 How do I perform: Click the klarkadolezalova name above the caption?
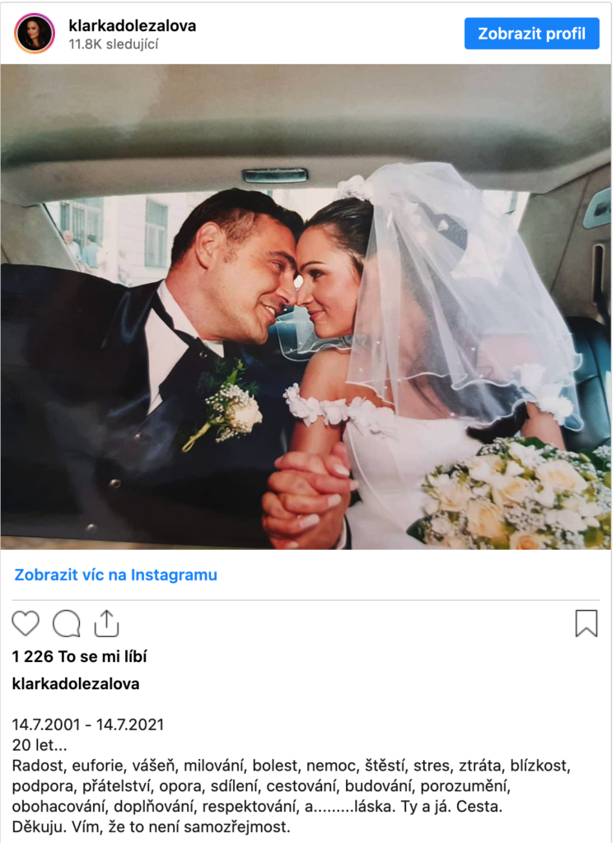point(76,684)
